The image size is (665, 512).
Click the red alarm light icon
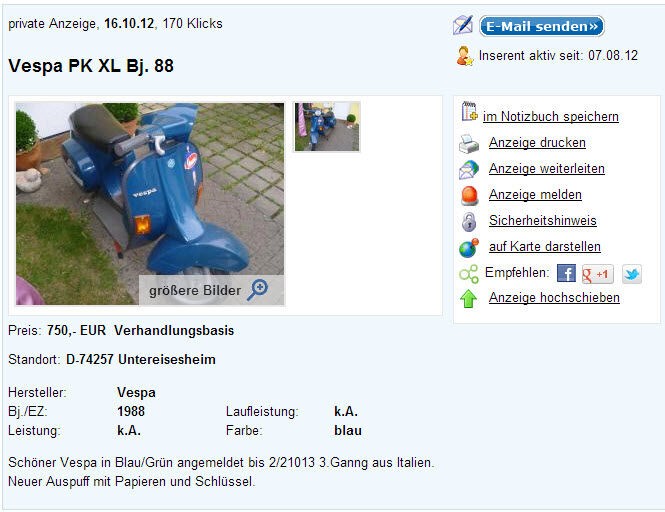pyautogui.click(x=469, y=196)
